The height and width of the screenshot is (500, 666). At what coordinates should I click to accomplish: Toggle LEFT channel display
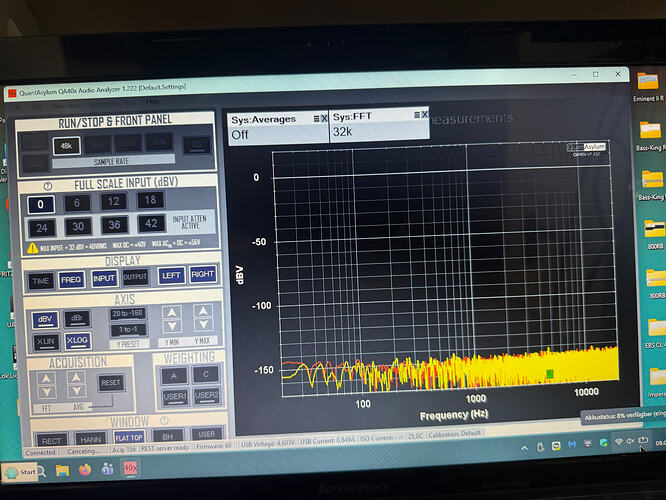(x=171, y=275)
